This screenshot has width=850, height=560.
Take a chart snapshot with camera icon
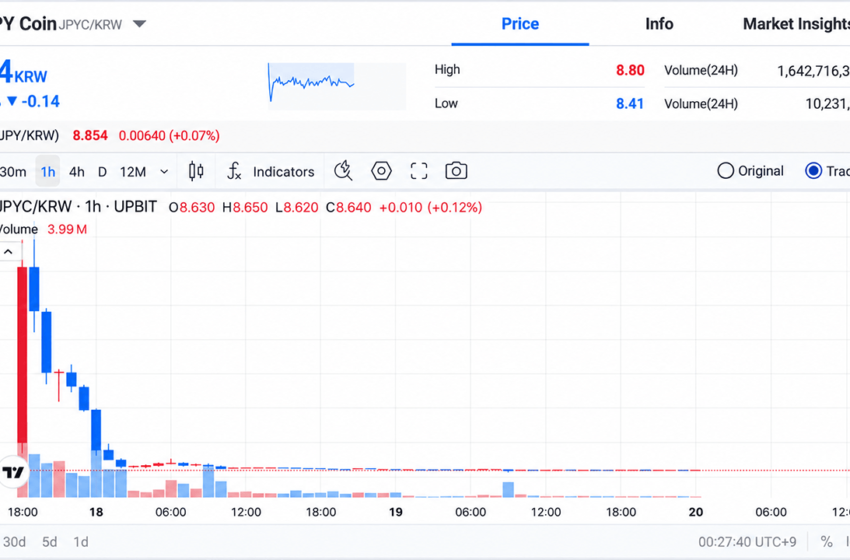(456, 171)
